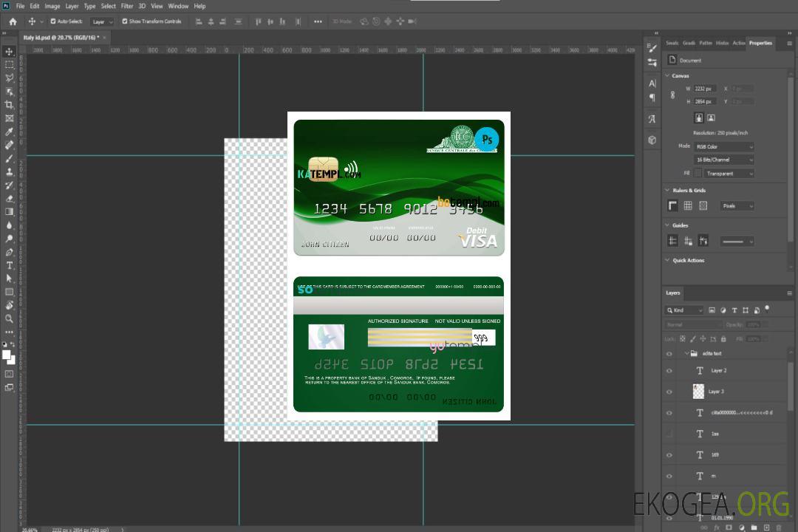Collapse the Rulers & Grids section
798x532 pixels.
tap(667, 191)
